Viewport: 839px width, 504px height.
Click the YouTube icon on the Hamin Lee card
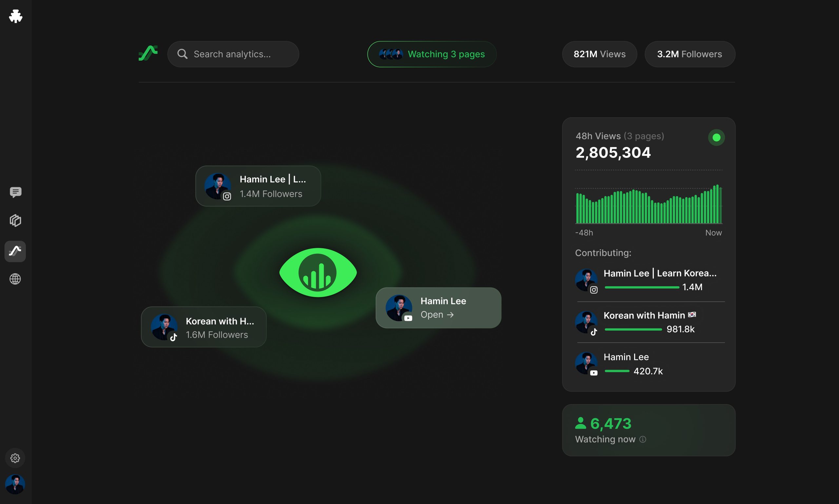[x=408, y=319]
